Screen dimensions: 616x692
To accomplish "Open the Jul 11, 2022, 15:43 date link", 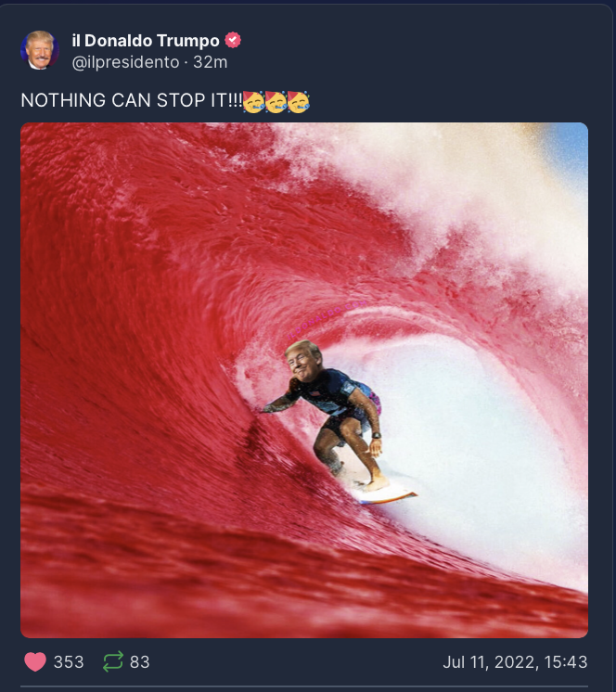I will 515,662.
